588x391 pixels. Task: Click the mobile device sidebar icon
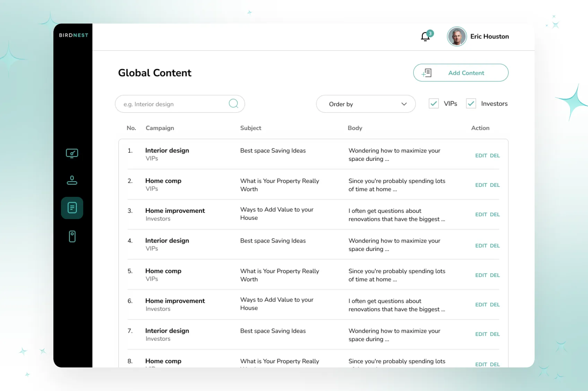click(72, 236)
